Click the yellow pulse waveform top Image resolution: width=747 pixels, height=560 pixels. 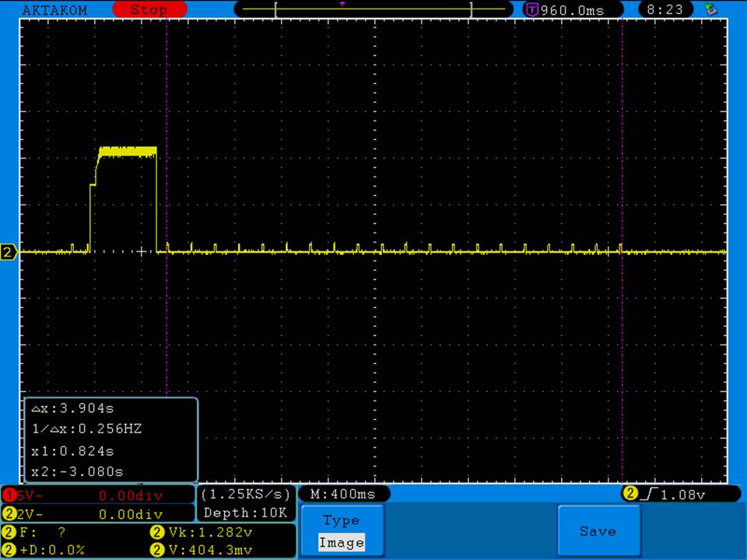coord(127,150)
